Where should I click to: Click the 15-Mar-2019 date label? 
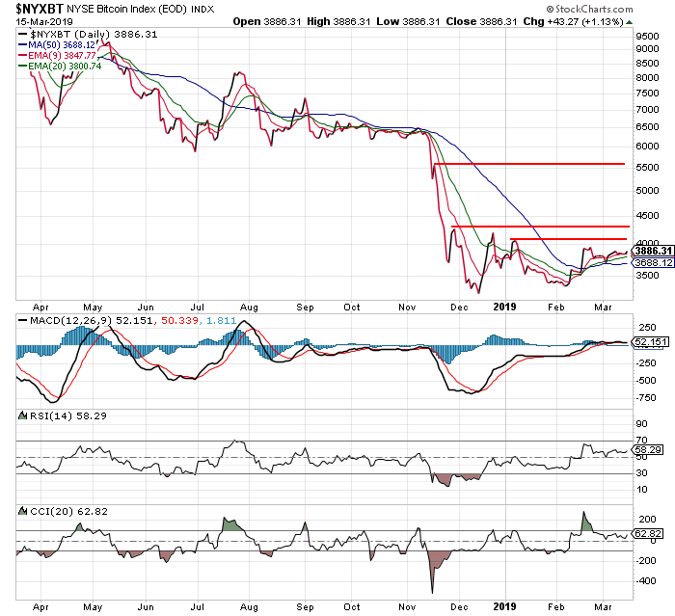point(44,21)
